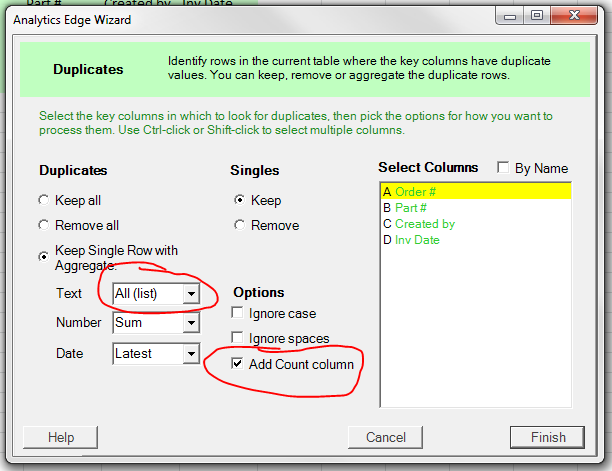Check the By Name checkbox
This screenshot has width=612, height=471.
tap(503, 168)
